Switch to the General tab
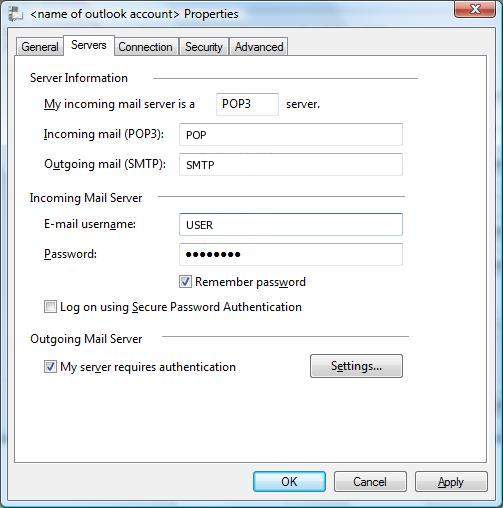The width and height of the screenshot is (503, 508). (x=40, y=47)
